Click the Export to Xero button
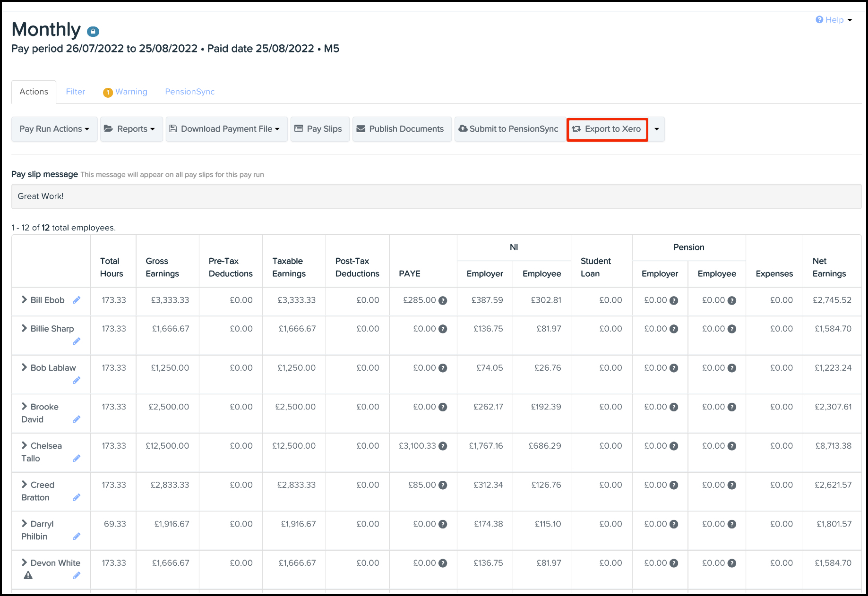 [607, 129]
